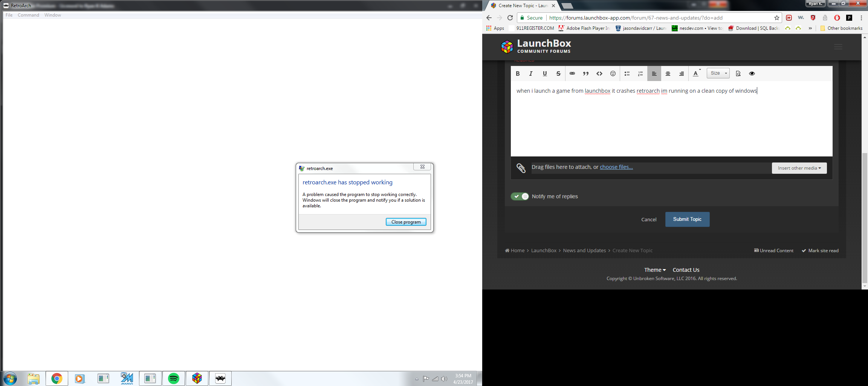Click the Opera extension icon in Chrome

837,18
